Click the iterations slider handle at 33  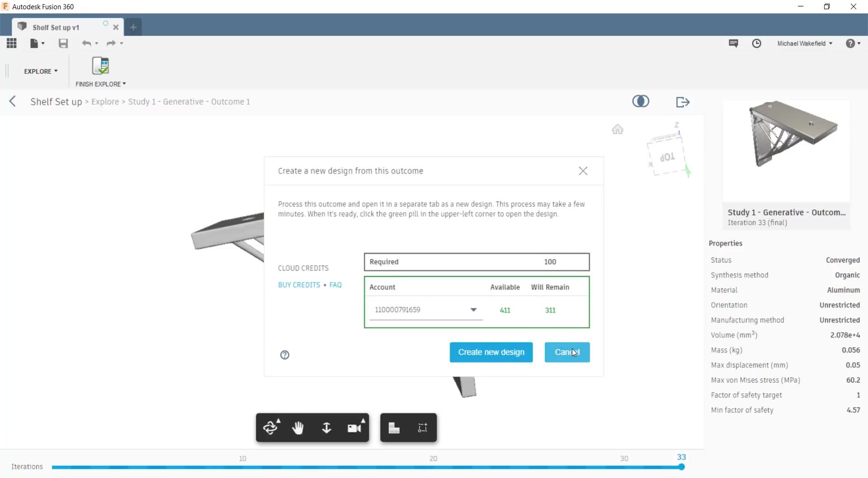[x=681, y=467]
